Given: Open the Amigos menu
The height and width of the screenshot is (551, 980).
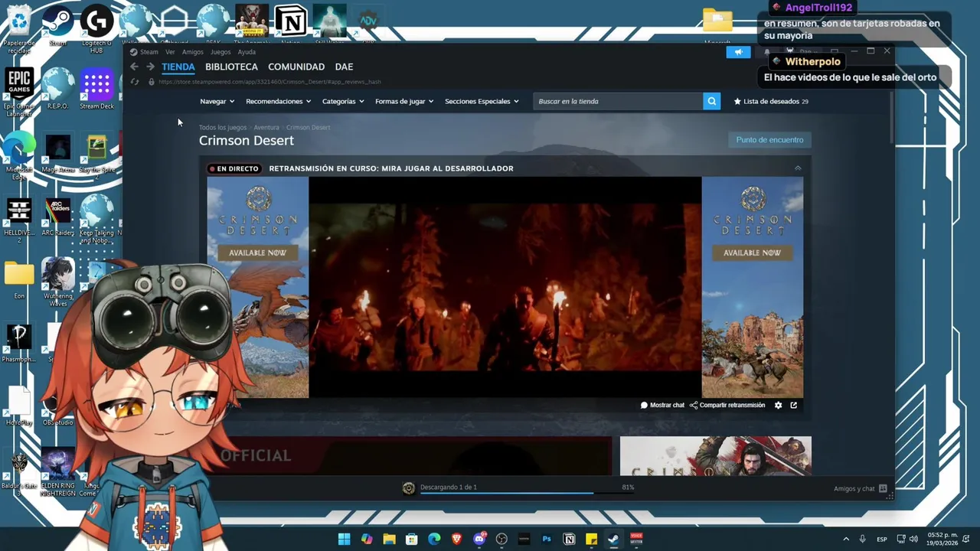Looking at the screenshot, I should (x=193, y=52).
